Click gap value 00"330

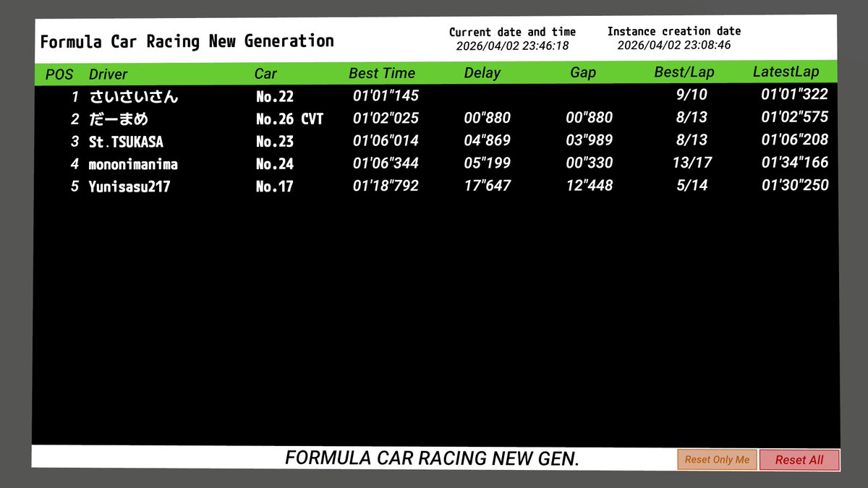pyautogui.click(x=590, y=163)
